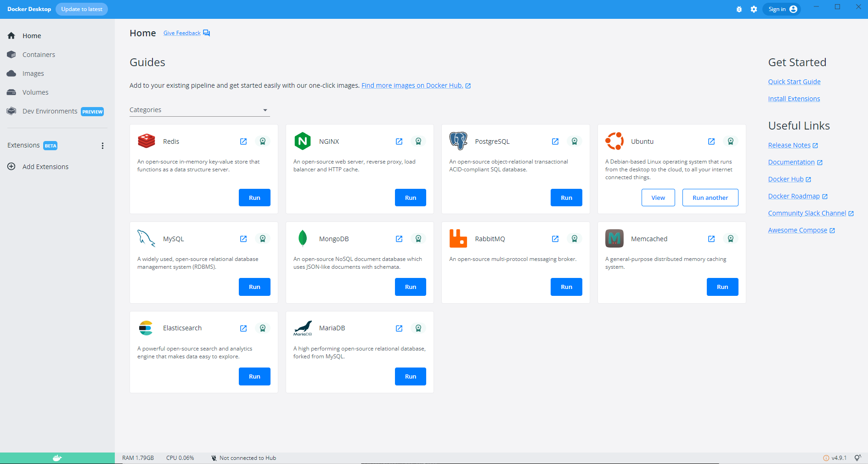The image size is (868, 464).
Task: Open Ubuntu external link icon
Action: [711, 141]
